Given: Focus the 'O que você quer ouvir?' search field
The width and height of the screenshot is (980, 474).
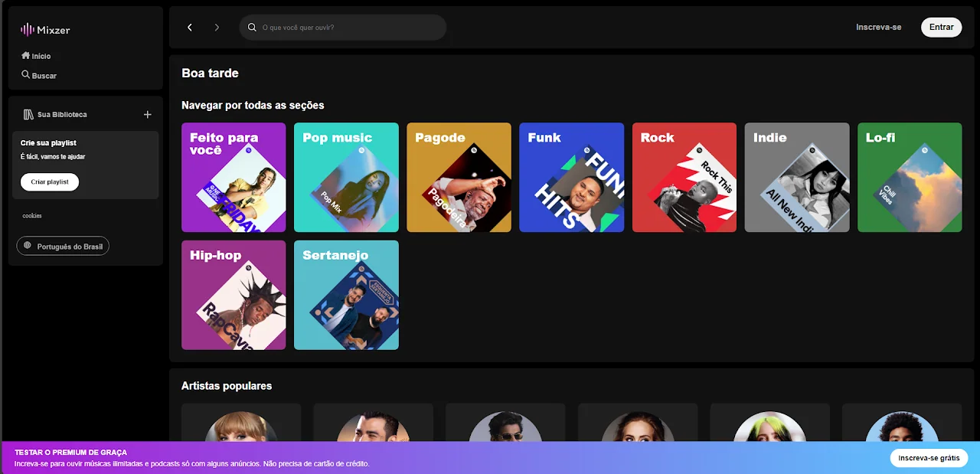Looking at the screenshot, I should 343,28.
